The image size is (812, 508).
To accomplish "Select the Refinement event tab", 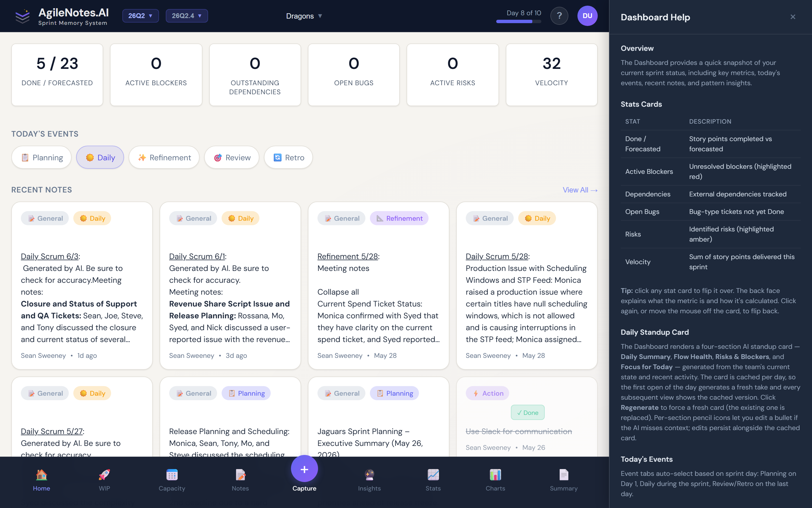I will click(x=164, y=157).
